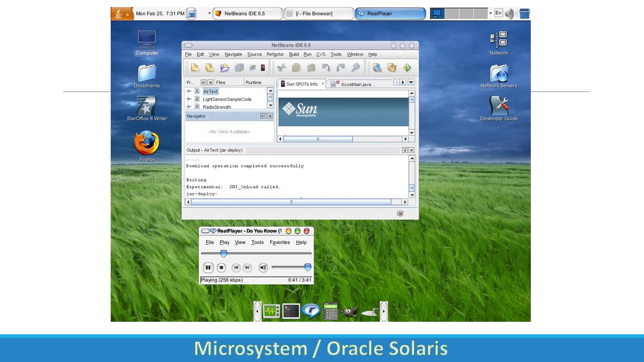Click the Paste clipboard icon in NetBeans toolbar
The image size is (644, 362).
click(311, 68)
